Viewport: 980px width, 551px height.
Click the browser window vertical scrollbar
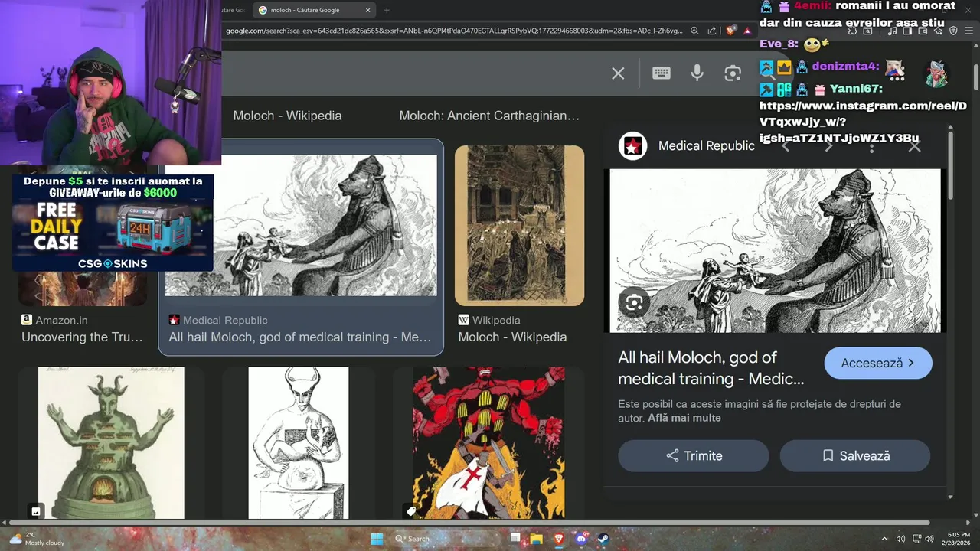click(976, 77)
